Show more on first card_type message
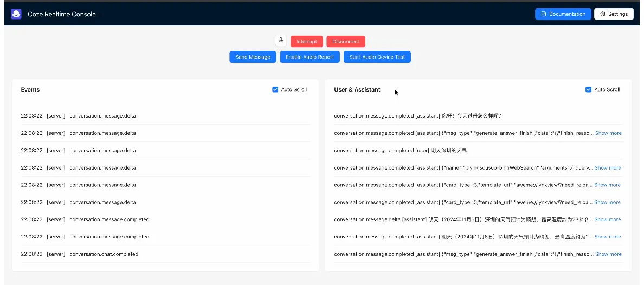 pos(608,185)
